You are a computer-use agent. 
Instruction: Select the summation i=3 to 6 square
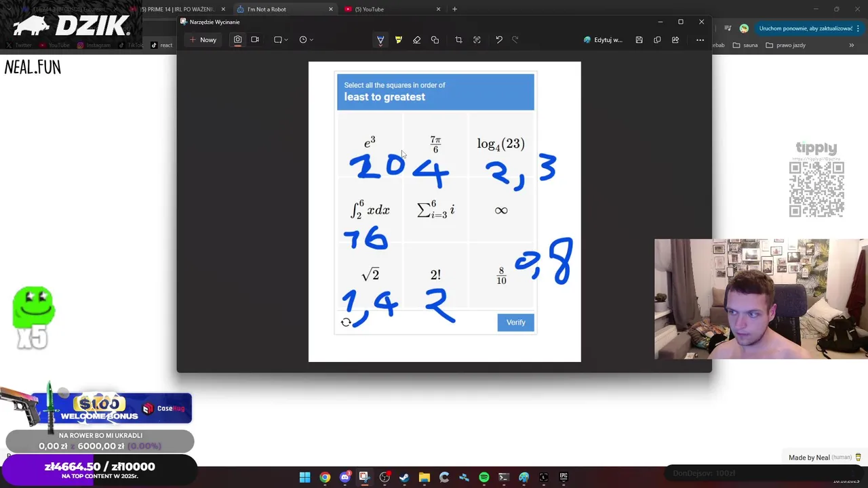click(x=435, y=210)
